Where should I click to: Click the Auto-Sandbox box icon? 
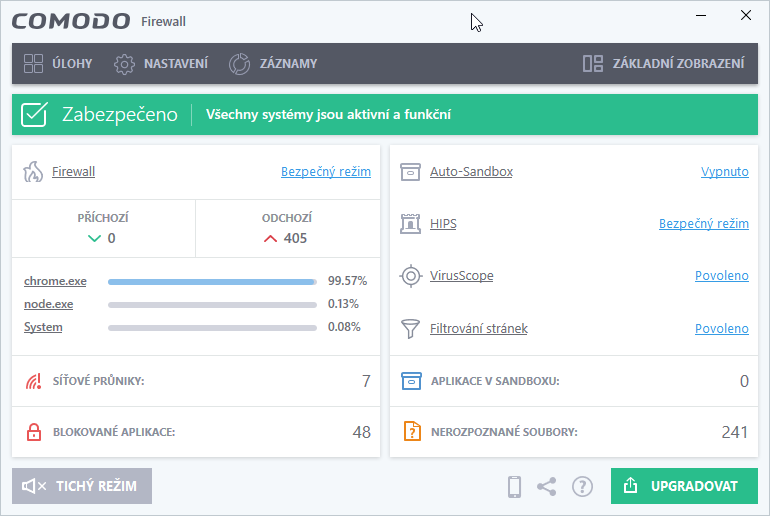click(410, 172)
